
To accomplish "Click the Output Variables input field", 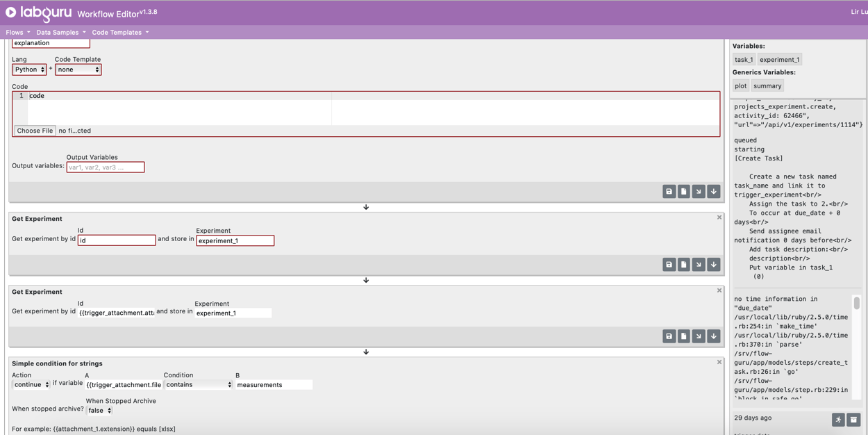I will (x=106, y=167).
